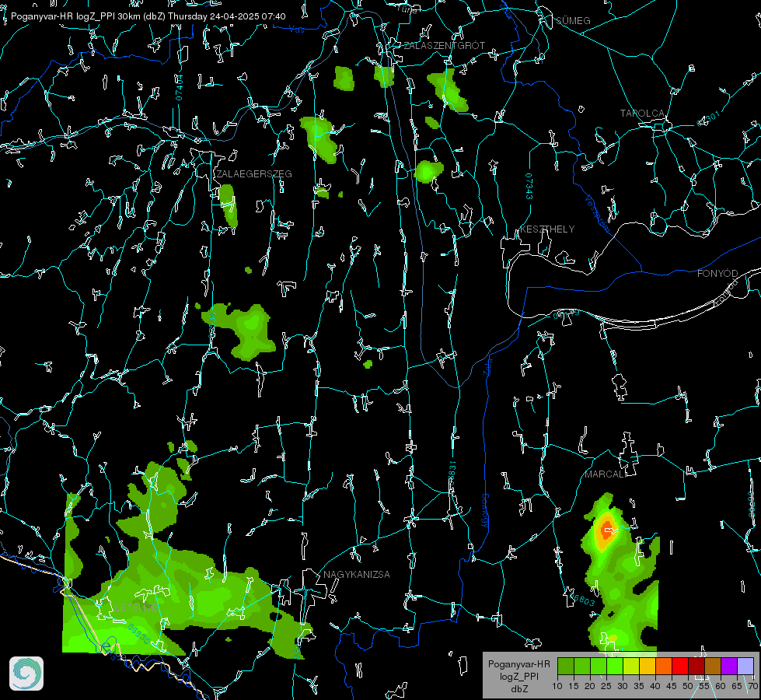Select the LETENYE town label
Image resolution: width=761 pixels, height=700 pixels.
[136, 608]
